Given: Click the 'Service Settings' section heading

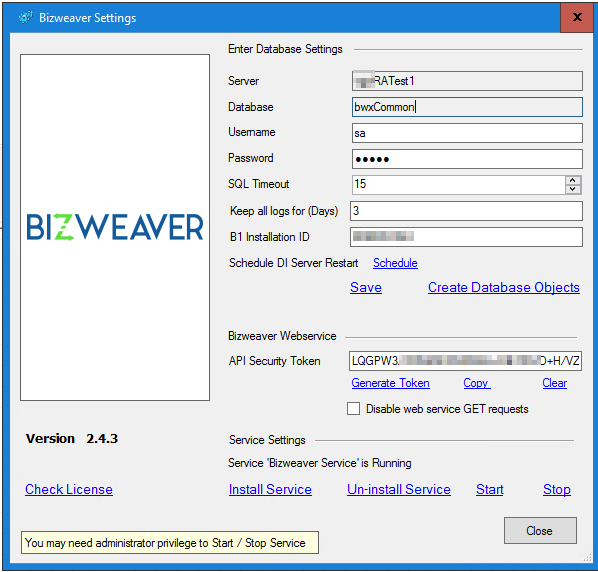Looking at the screenshot, I should [x=267, y=440].
